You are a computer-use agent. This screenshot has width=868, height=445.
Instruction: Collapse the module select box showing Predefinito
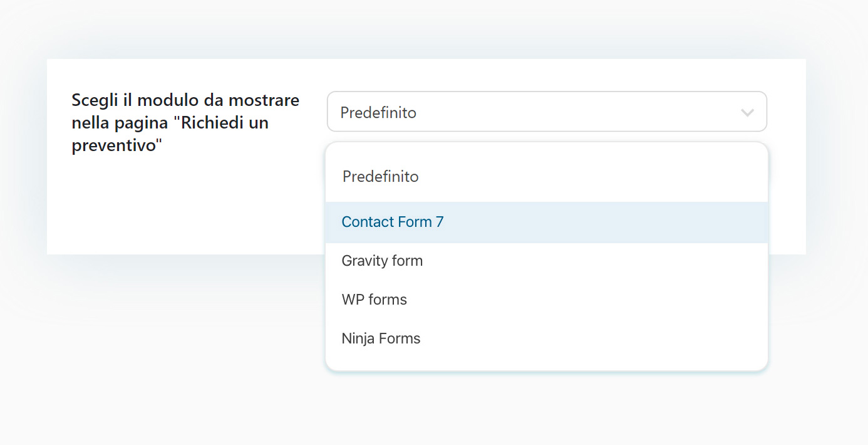click(x=546, y=112)
